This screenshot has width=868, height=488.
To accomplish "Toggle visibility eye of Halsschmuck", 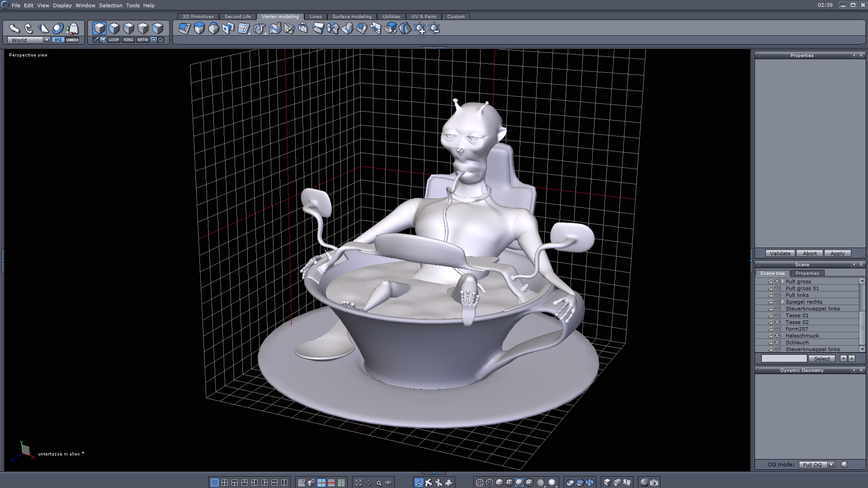I will pyautogui.click(x=777, y=336).
